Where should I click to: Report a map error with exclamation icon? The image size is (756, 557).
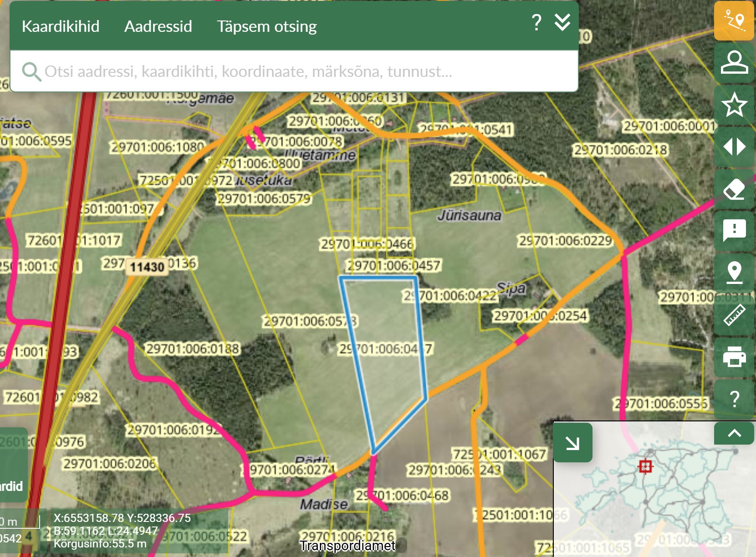(734, 231)
